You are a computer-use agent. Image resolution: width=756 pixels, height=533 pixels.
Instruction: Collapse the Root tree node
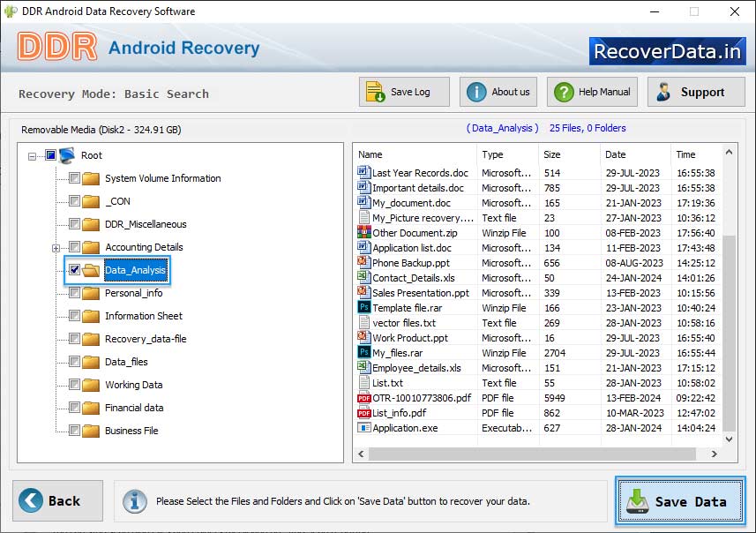pyautogui.click(x=32, y=156)
